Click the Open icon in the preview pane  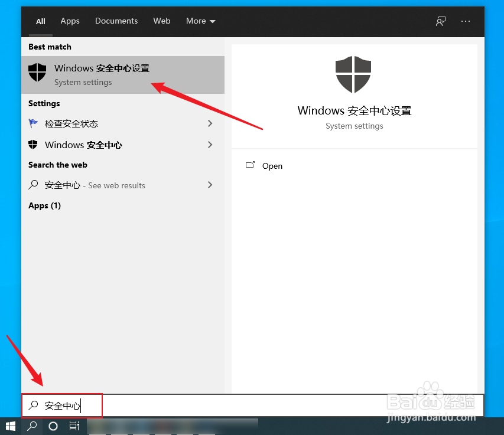[x=250, y=165]
